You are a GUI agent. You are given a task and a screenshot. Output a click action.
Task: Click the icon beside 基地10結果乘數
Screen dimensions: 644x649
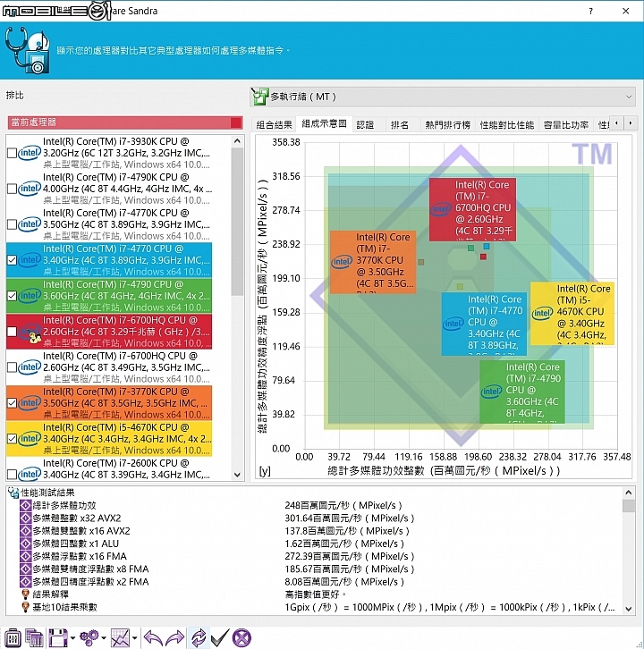click(x=26, y=607)
